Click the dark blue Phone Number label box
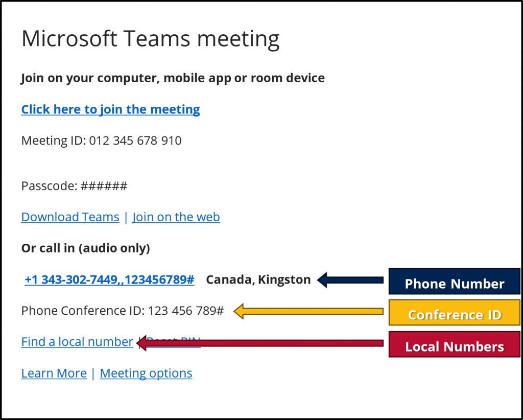The image size is (523, 420). pyautogui.click(x=454, y=281)
